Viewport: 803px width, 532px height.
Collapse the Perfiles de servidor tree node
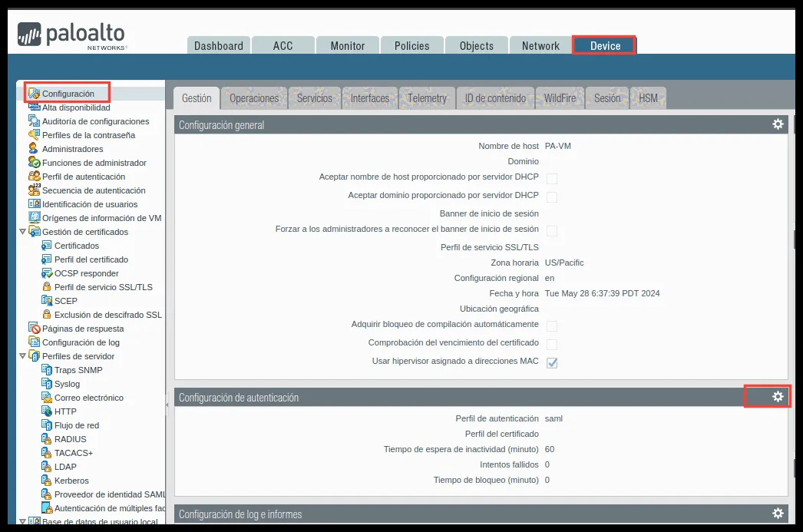pyautogui.click(x=22, y=356)
